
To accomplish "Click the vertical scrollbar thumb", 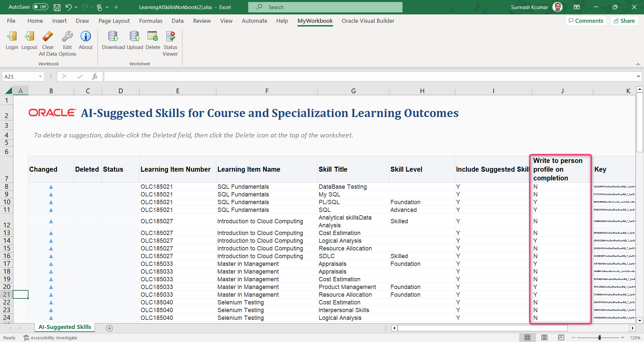I will click(640, 123).
